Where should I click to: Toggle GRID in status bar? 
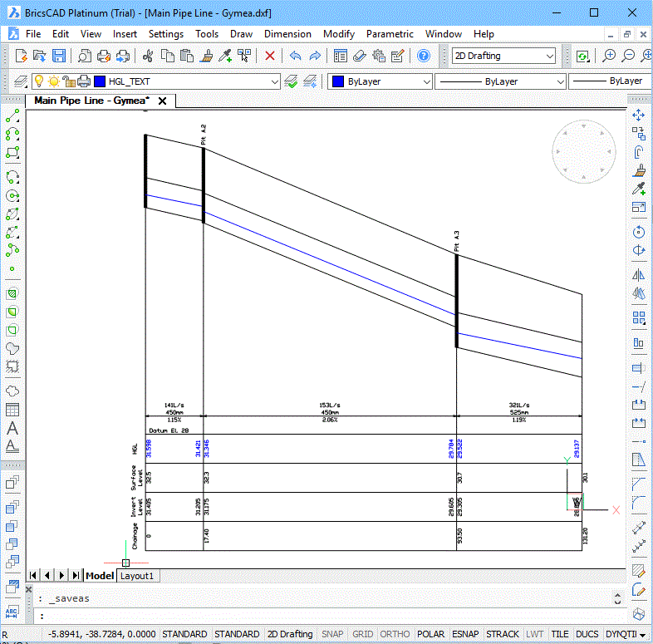tap(362, 634)
